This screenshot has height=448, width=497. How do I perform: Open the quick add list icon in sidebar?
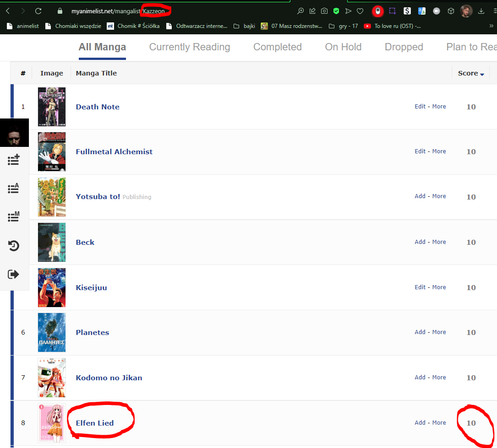[x=14, y=160]
